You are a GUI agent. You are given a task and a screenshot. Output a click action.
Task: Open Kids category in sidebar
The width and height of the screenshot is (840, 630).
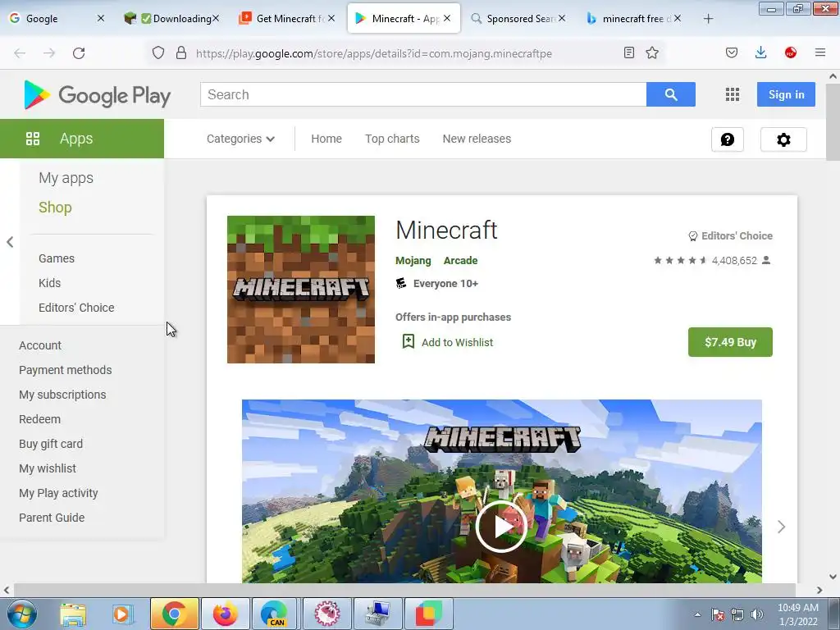49,283
